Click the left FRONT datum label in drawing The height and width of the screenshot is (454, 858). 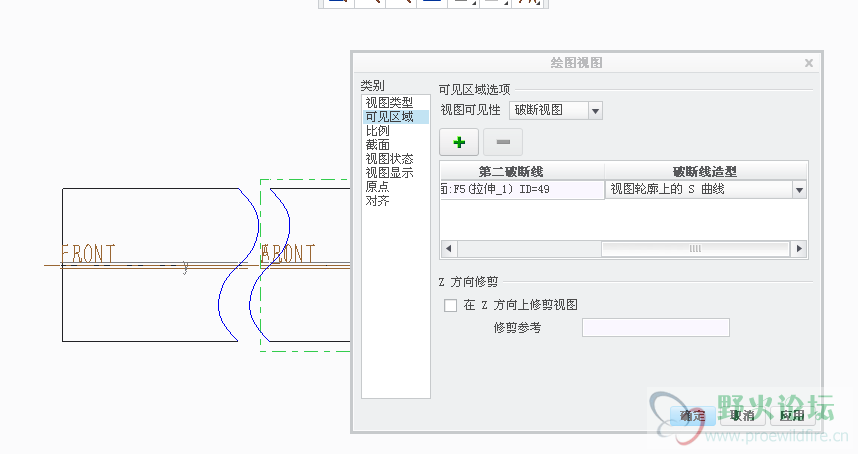click(x=88, y=254)
